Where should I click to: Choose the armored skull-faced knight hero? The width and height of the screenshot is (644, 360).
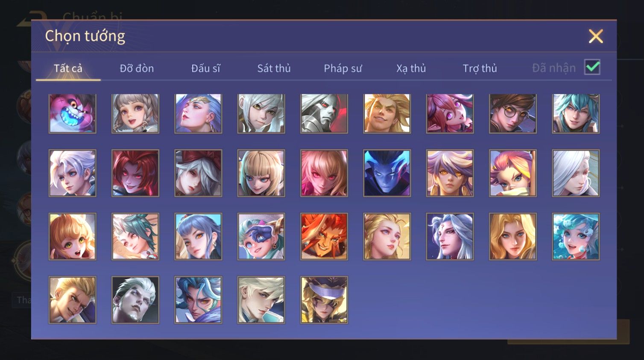tap(324, 113)
